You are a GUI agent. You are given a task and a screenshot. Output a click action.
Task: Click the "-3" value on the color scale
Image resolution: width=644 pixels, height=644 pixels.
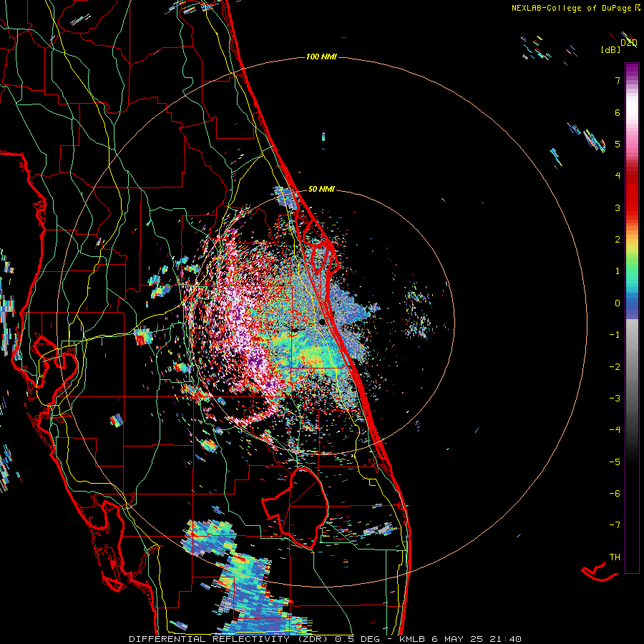coord(615,399)
